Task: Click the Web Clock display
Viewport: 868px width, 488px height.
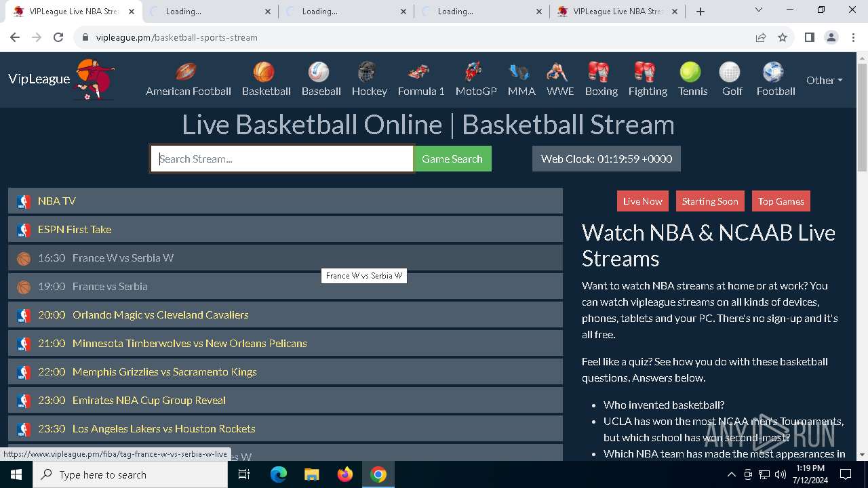Action: (606, 159)
